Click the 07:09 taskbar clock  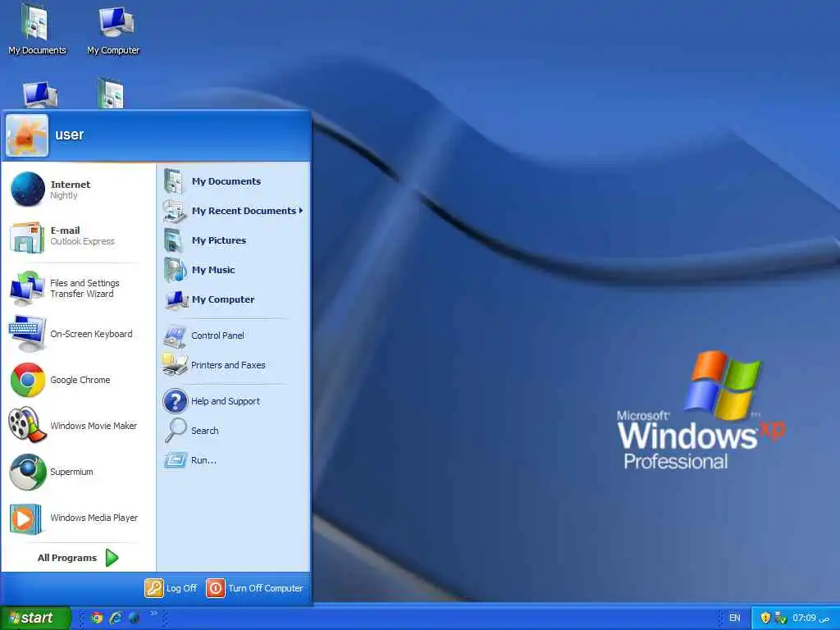click(x=810, y=618)
